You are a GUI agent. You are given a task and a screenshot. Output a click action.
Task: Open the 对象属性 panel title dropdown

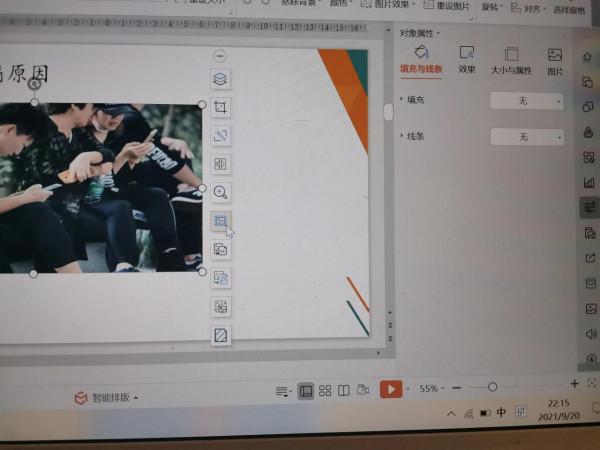[x=419, y=34]
